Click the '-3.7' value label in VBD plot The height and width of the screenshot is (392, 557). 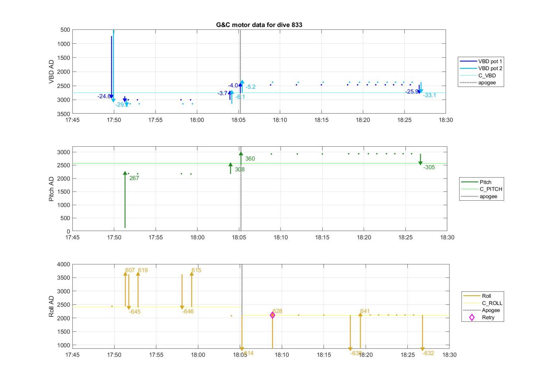coord(222,93)
